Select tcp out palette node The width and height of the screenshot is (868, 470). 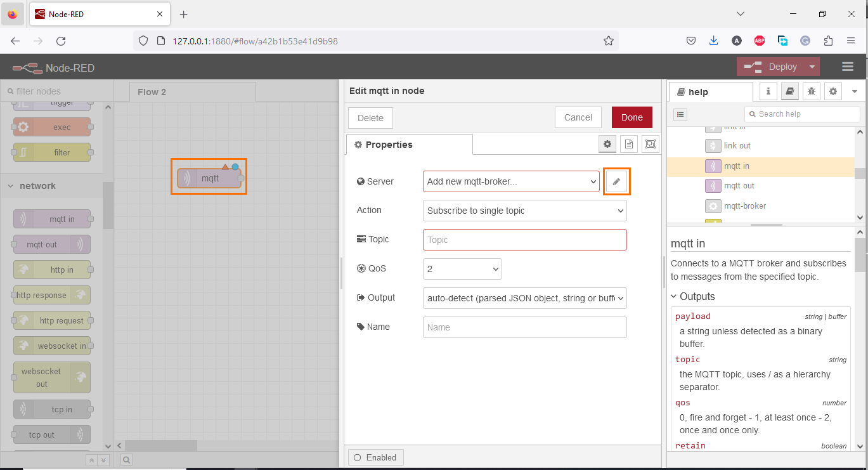[52, 434]
